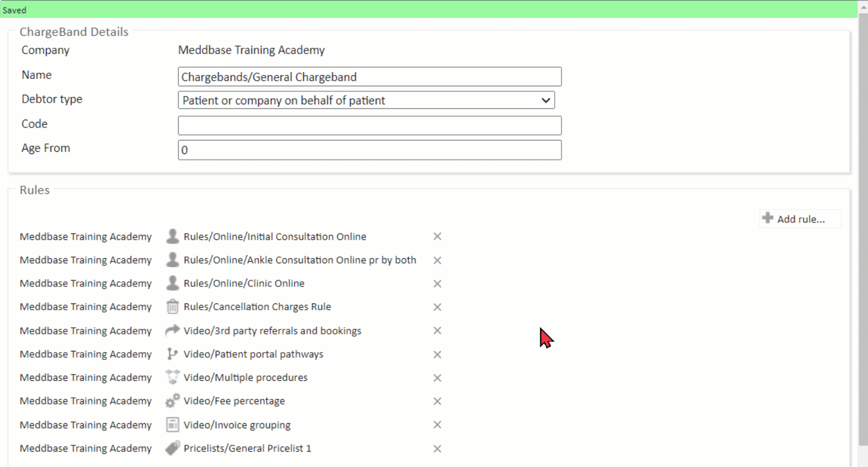This screenshot has width=868, height=467.
Task: Open the Rules/Online/Clinic Online rule link
Action: point(244,283)
